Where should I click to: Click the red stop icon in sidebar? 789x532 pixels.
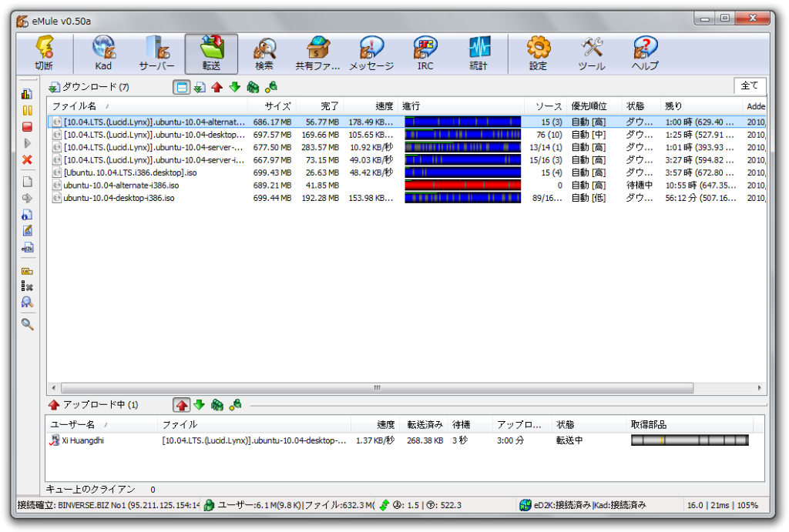pos(27,127)
